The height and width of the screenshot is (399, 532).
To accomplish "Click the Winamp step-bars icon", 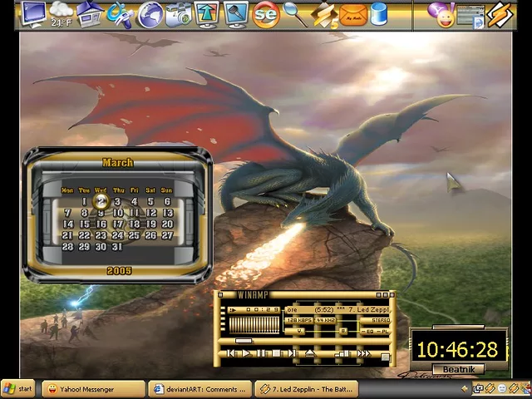I will point(342,353).
